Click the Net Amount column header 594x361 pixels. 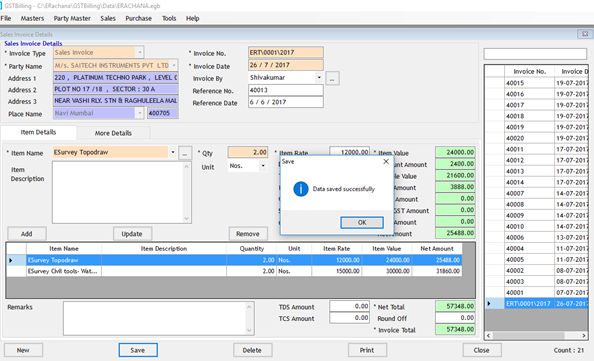437,249
